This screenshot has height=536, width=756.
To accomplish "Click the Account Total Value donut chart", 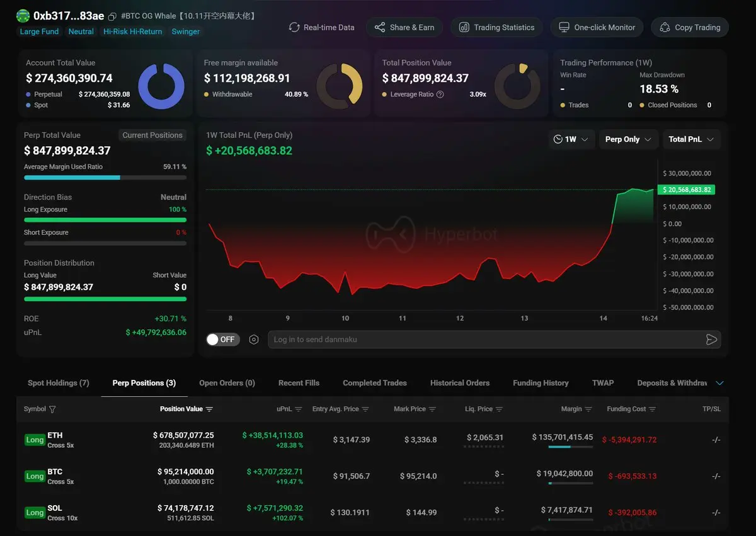I will coord(161,86).
